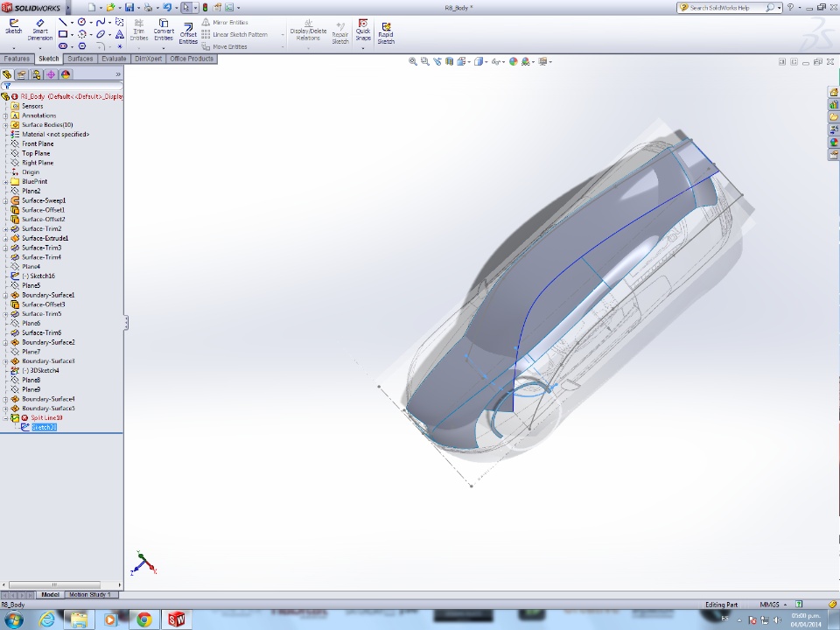Click the Offset Entities tool
This screenshot has width=840, height=630.
coord(188,33)
